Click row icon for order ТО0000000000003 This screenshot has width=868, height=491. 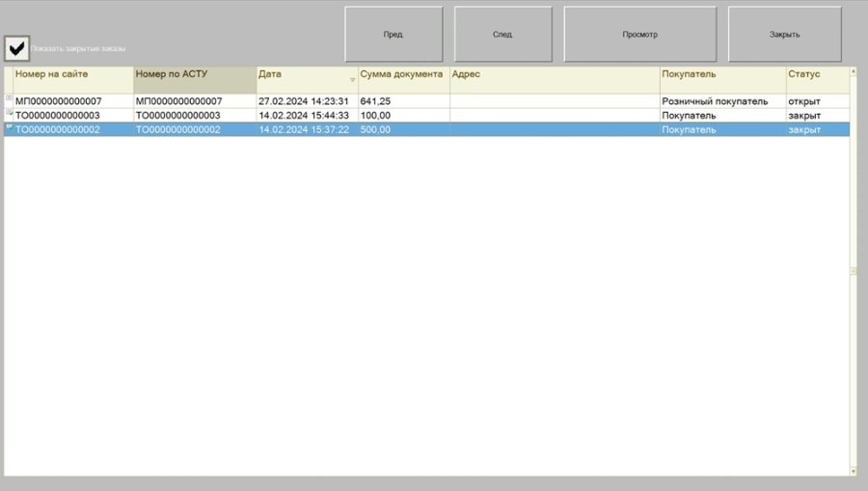9,113
